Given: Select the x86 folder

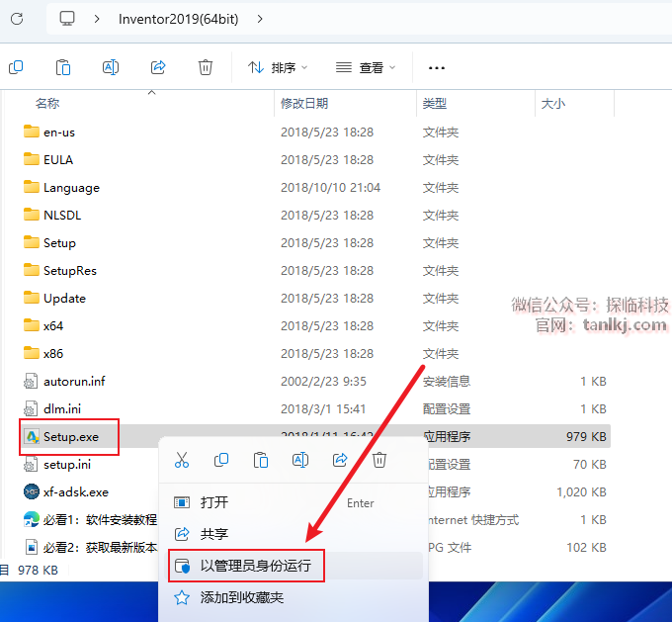Looking at the screenshot, I should coord(43,353).
